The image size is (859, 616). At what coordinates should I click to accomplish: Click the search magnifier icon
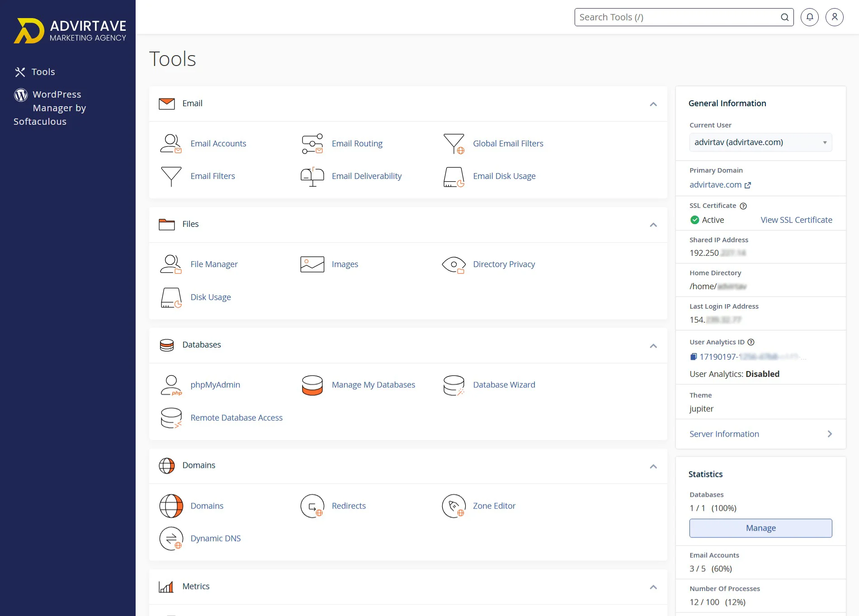point(785,17)
